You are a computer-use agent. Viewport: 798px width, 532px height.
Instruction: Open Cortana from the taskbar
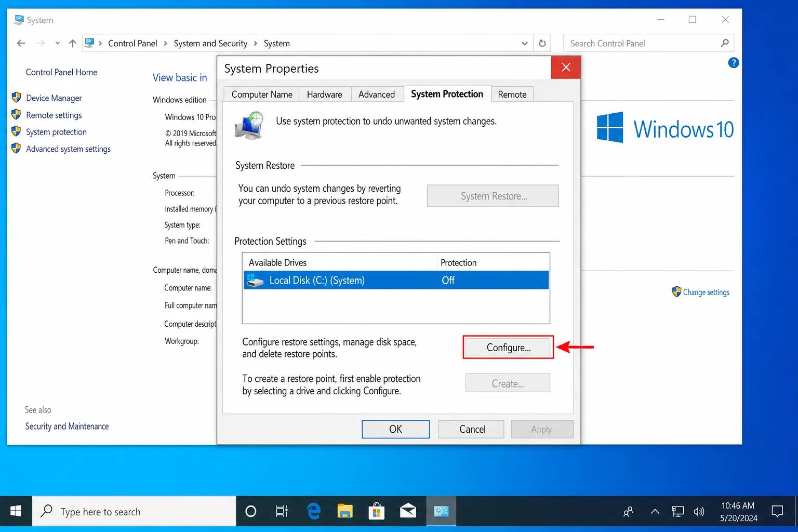pos(250,511)
